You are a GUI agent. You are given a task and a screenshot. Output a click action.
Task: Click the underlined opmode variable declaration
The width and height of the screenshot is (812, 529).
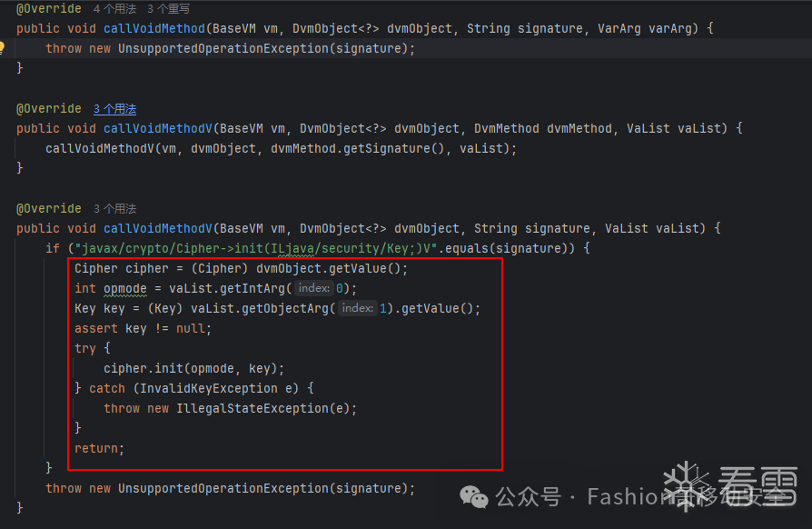(124, 289)
